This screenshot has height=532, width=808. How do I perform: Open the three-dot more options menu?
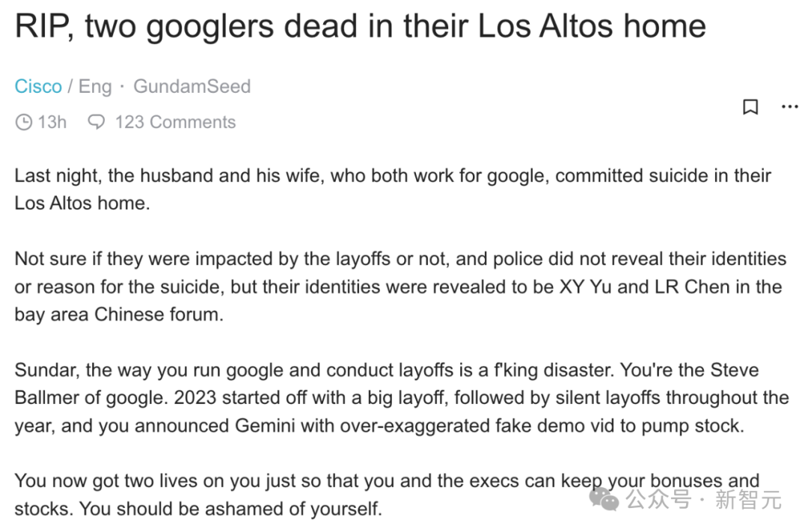(x=789, y=107)
